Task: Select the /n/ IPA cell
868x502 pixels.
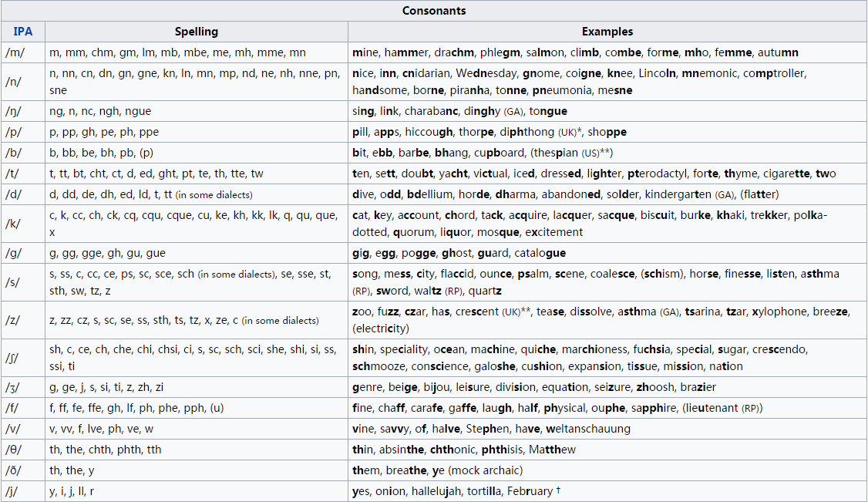Action: click(x=22, y=82)
